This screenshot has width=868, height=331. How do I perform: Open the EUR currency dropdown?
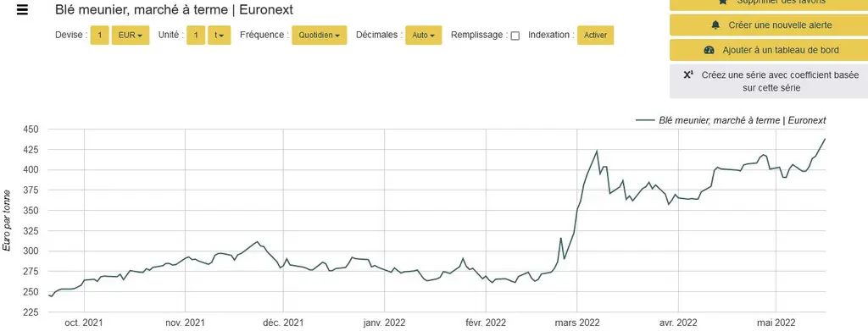click(x=131, y=36)
